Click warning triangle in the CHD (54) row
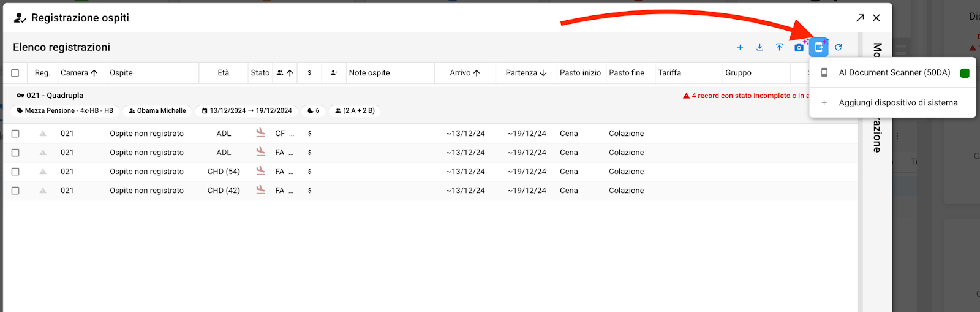The height and width of the screenshot is (312, 980). pos(43,172)
